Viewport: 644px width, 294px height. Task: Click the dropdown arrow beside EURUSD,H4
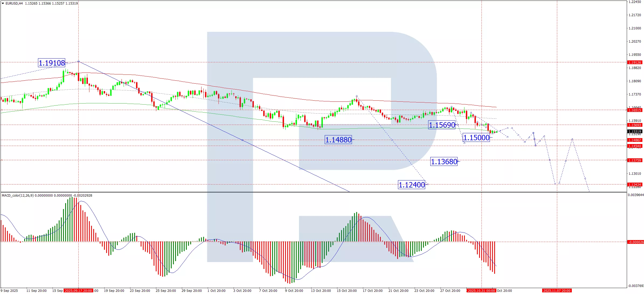3,4
